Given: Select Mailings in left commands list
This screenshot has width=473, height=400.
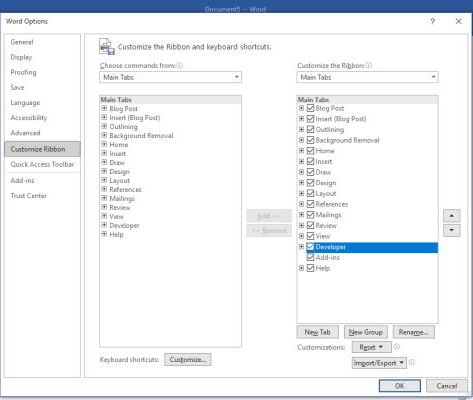Looking at the screenshot, I should click(122, 198).
